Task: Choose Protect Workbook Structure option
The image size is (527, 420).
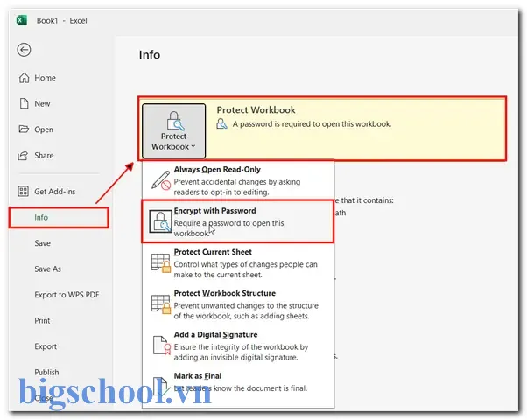Action: click(x=238, y=304)
